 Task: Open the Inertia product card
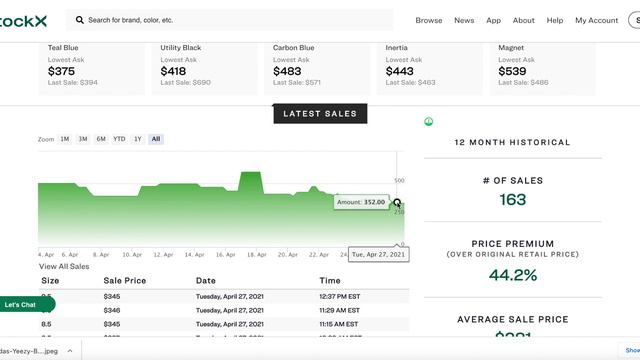pos(430,69)
